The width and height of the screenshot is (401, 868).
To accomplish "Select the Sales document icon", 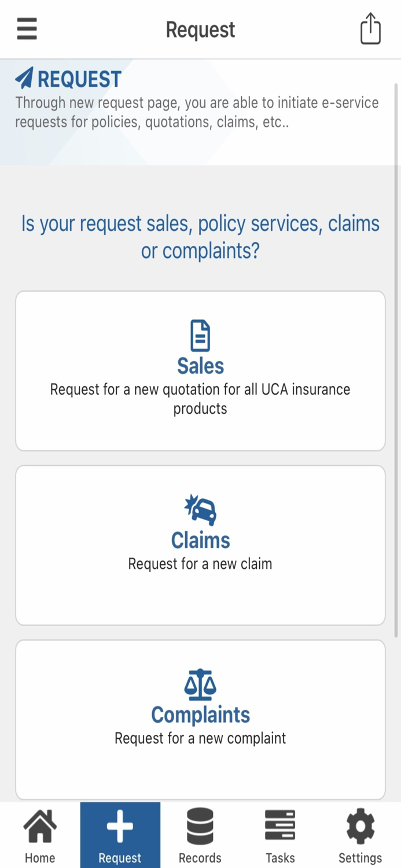I will point(200,334).
